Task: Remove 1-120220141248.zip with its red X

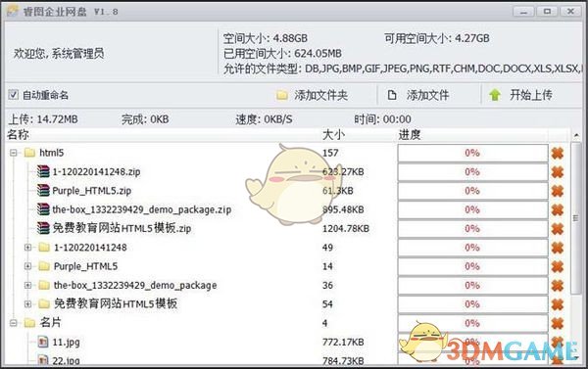Action: 558,172
